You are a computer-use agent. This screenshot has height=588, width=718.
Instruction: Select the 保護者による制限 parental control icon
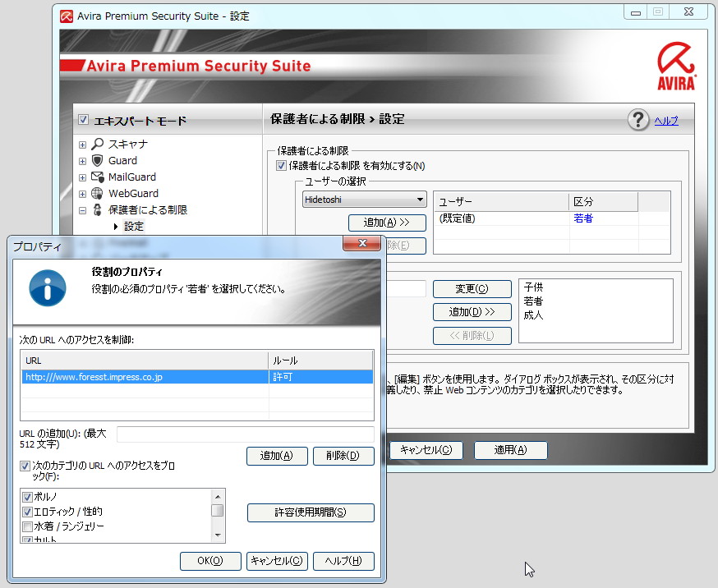pyautogui.click(x=96, y=209)
